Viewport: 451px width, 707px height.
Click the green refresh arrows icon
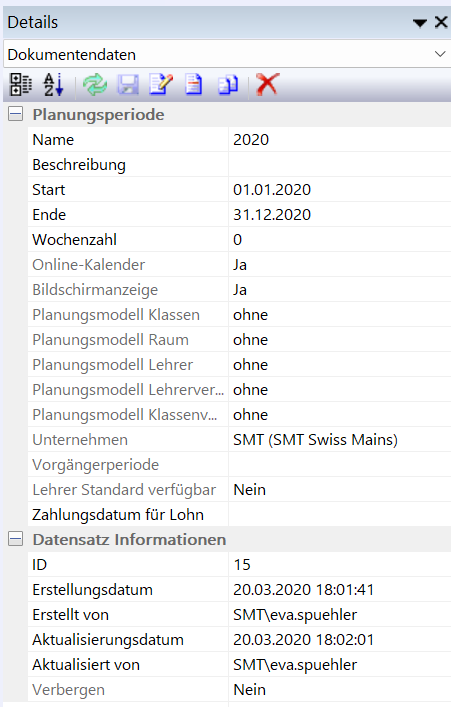coord(95,84)
